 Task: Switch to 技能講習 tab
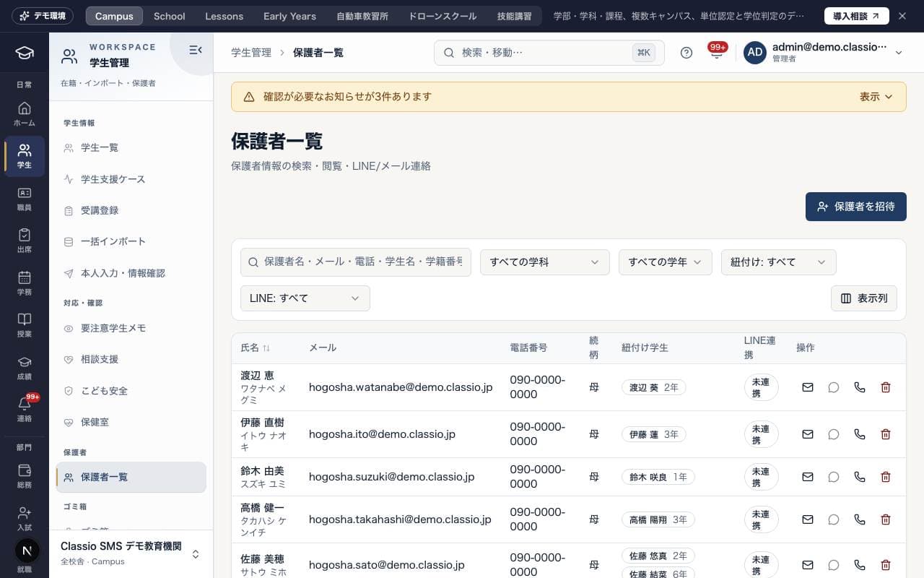[x=514, y=16]
